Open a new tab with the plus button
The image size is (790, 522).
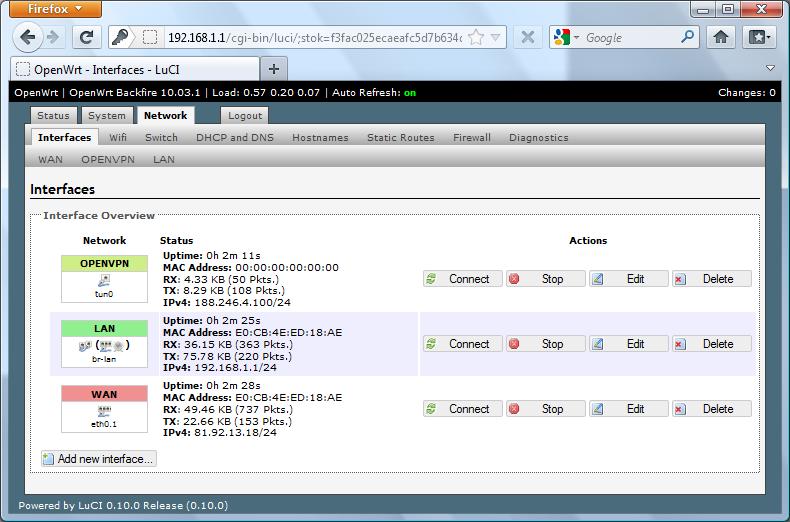click(274, 69)
